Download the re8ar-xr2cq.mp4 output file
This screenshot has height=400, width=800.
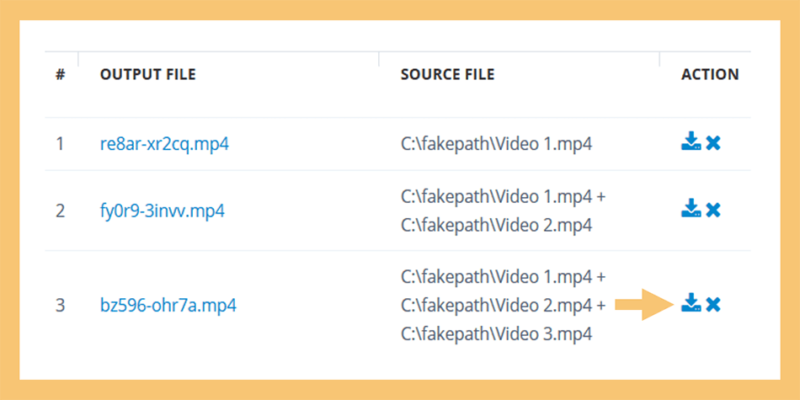point(691,141)
